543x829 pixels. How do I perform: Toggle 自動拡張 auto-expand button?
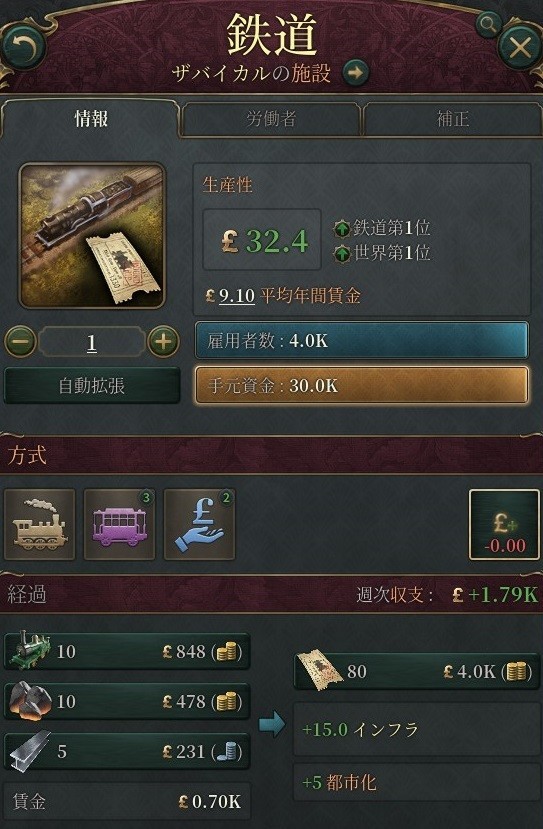click(92, 385)
